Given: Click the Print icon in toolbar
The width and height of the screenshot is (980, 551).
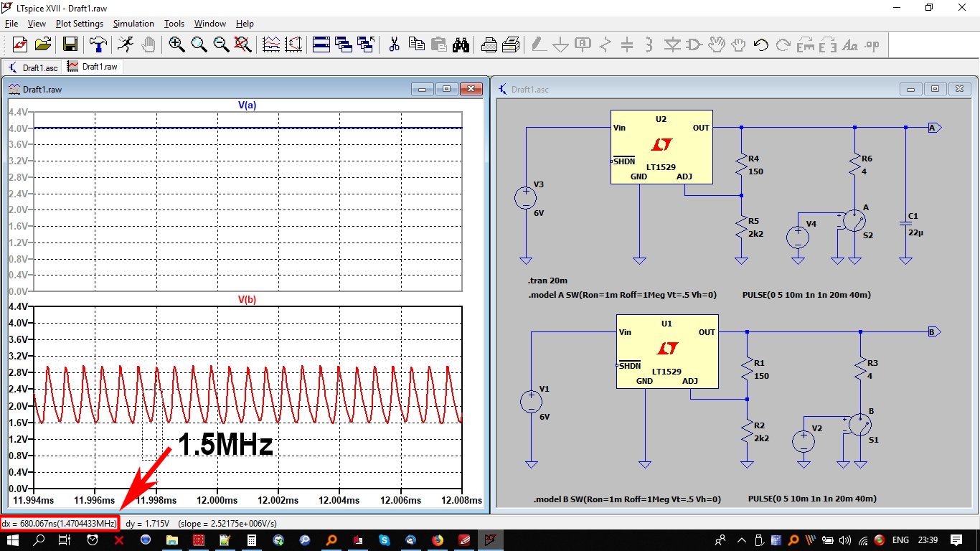Looking at the screenshot, I should pos(489,45).
